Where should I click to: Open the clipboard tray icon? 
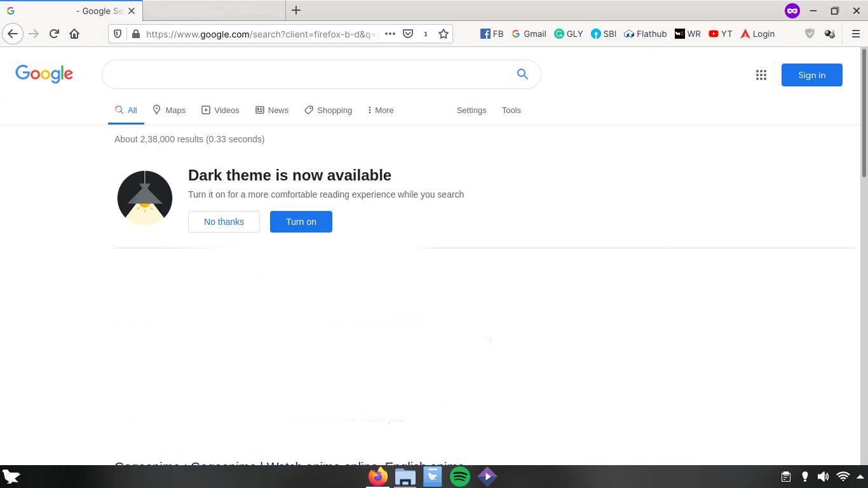tap(786, 477)
